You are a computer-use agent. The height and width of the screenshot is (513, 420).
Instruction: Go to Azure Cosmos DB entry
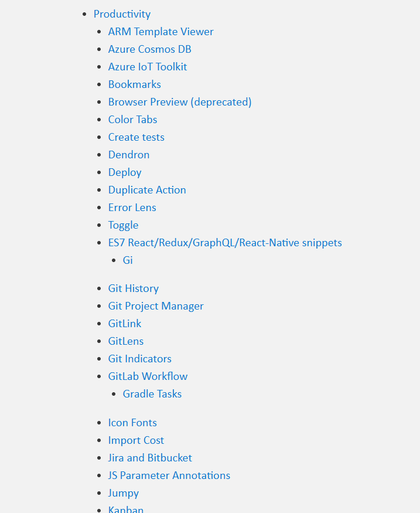pos(150,49)
